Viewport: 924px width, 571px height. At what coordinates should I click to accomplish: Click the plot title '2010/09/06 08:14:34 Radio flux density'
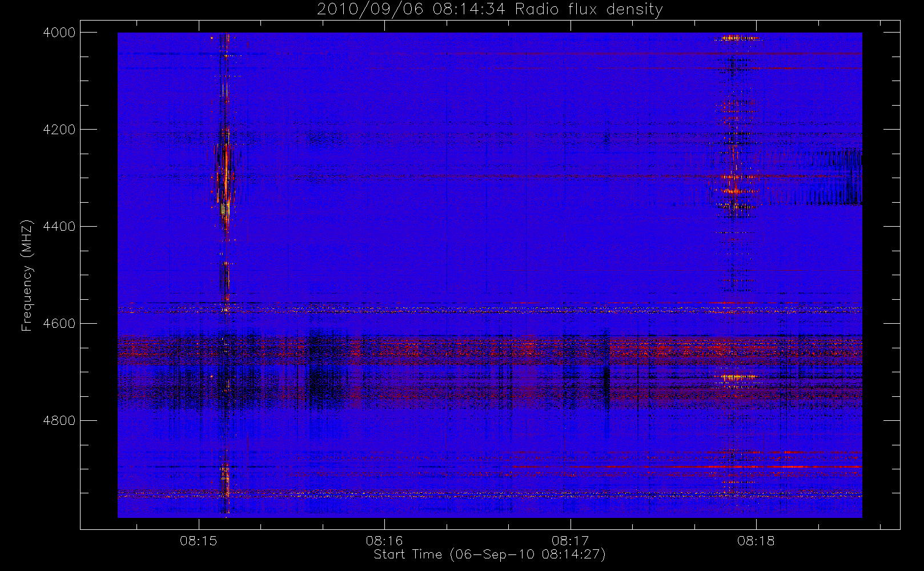click(x=490, y=10)
